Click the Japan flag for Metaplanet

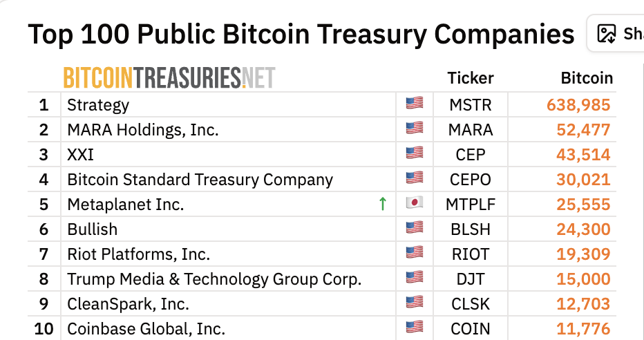tap(414, 203)
